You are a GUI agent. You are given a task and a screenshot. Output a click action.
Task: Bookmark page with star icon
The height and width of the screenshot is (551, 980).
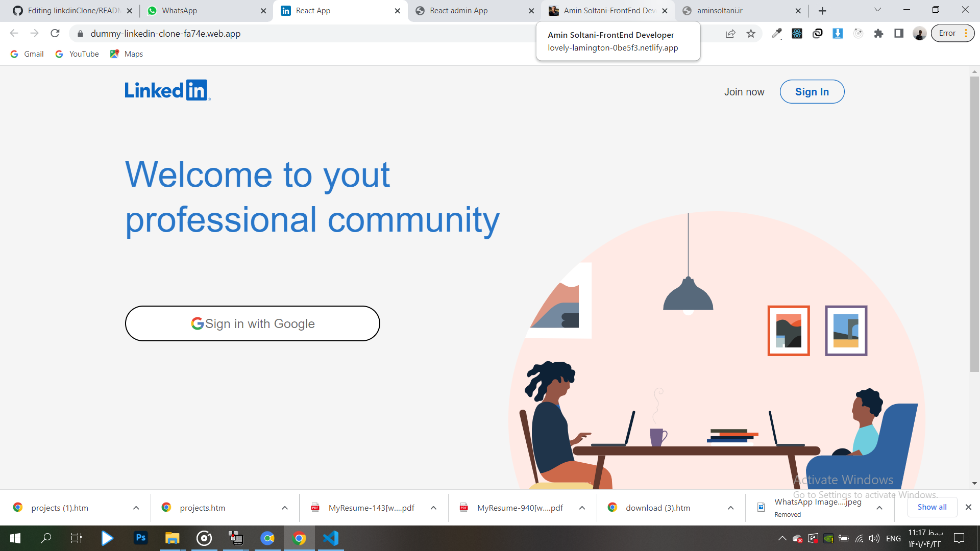point(751,34)
